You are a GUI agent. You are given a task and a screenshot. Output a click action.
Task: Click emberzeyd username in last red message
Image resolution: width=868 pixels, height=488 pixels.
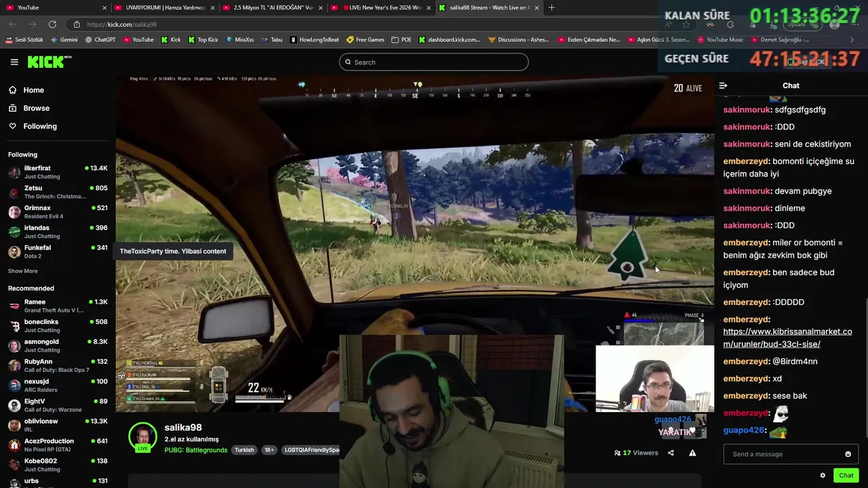pyautogui.click(x=745, y=413)
